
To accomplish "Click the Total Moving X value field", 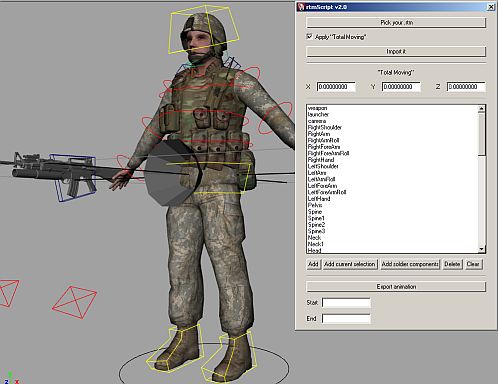I will point(336,87).
